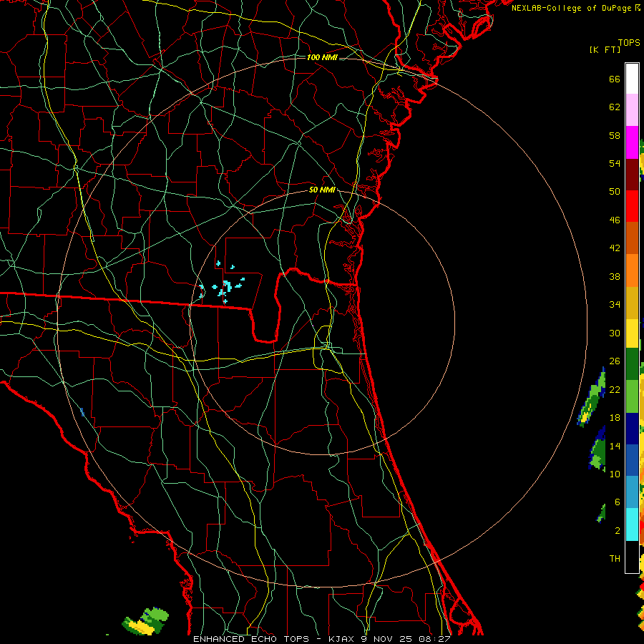This screenshot has height=644, width=644.
Task: Click the green-yellow echo at bottom left
Action: 146,621
